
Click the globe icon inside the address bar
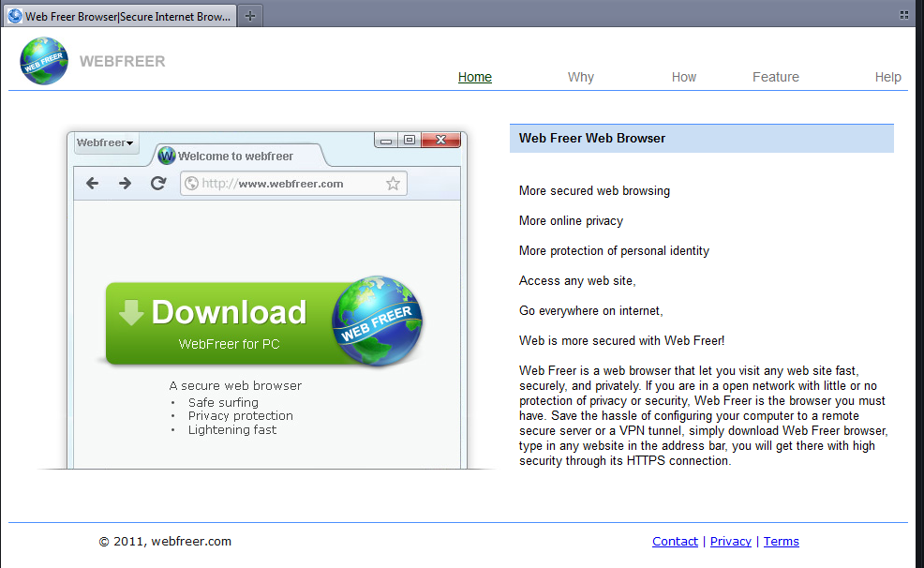pyautogui.click(x=190, y=183)
